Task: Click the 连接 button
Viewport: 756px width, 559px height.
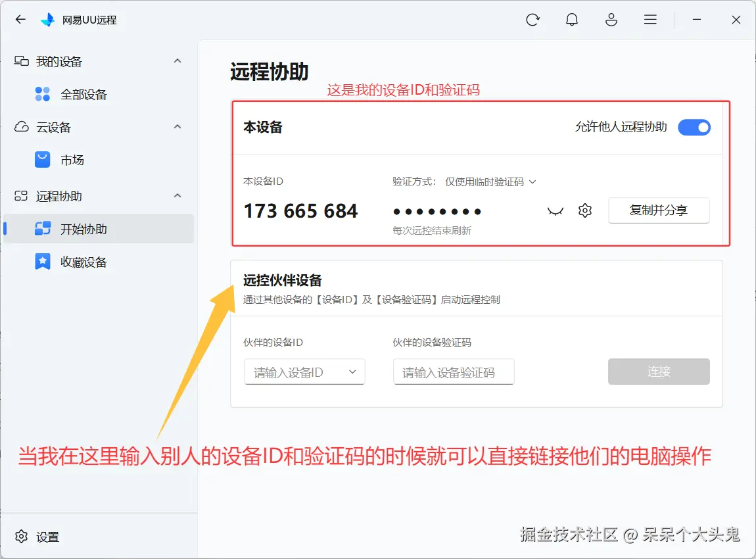Action: click(659, 372)
